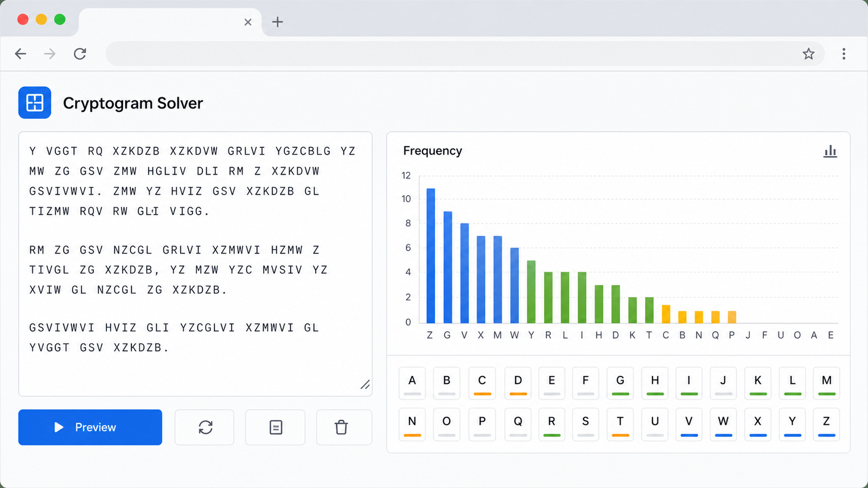This screenshot has height=488, width=868.
Task: Click the word YVGGT in the last line
Action: click(x=49, y=348)
